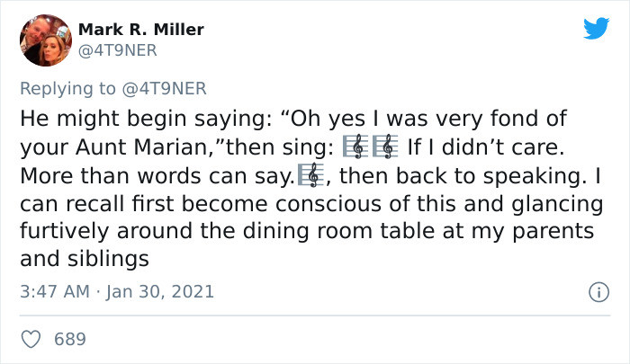630x364 pixels.
Task: Like the tweet with the heart icon
Action: [31, 339]
